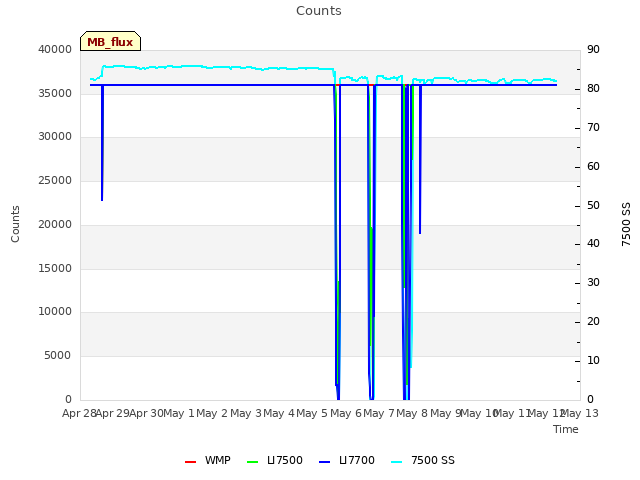Click the 50 right axis tick
The height and width of the screenshot is (480, 640).
pyautogui.click(x=593, y=206)
